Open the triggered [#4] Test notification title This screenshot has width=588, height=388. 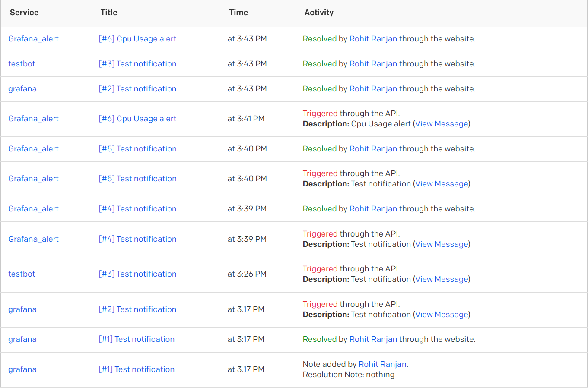coord(137,239)
